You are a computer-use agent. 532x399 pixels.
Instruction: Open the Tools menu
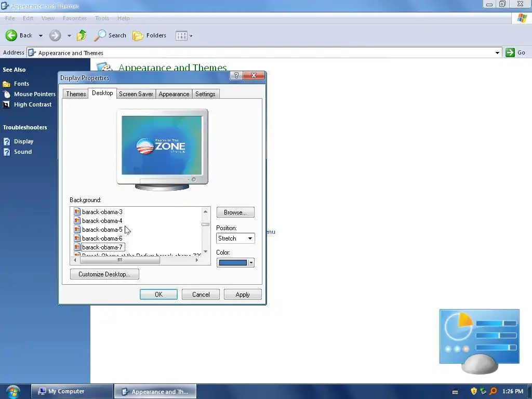click(102, 18)
